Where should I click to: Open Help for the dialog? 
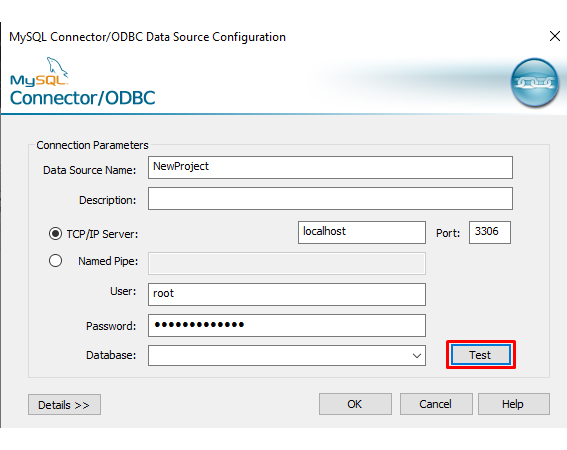click(x=513, y=404)
